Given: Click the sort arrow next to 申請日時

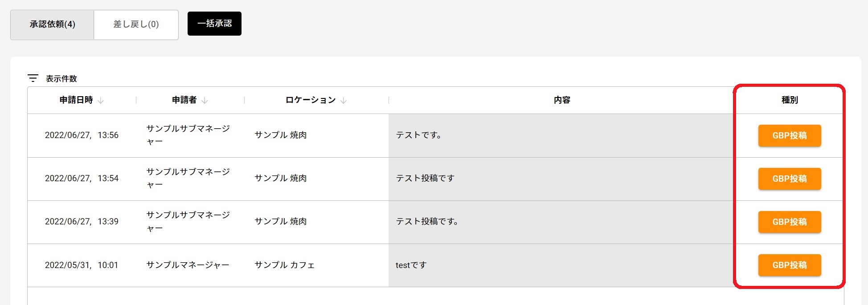Looking at the screenshot, I should point(101,101).
